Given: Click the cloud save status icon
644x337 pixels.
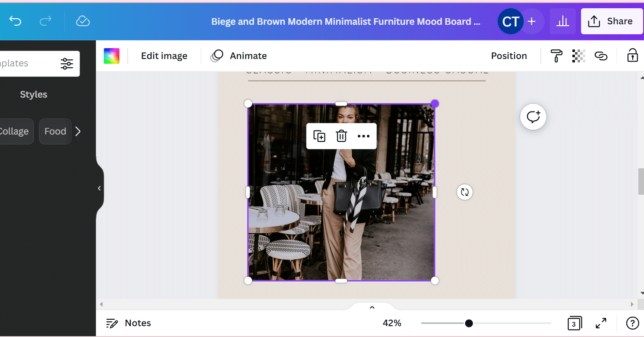Looking at the screenshot, I should click(83, 21).
